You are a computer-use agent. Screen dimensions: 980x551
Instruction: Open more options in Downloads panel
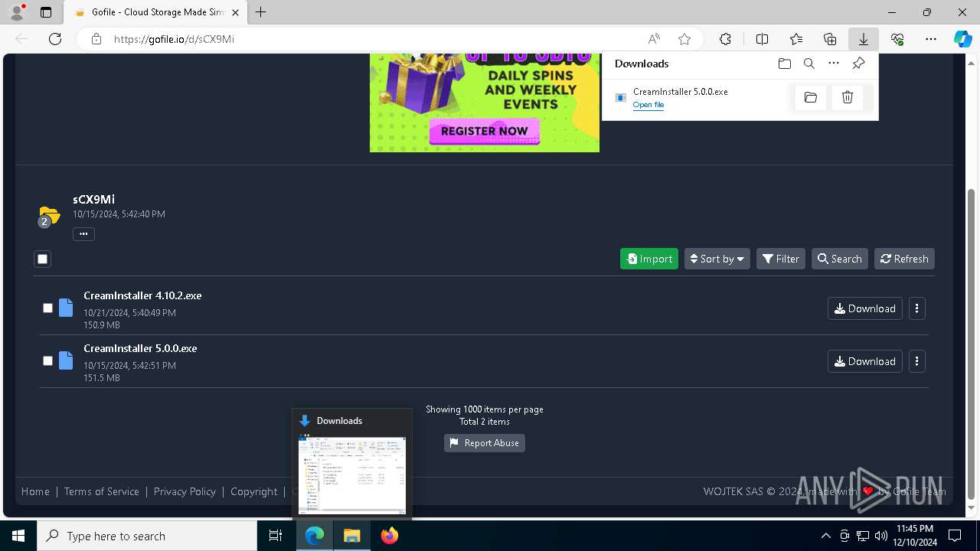point(834,64)
